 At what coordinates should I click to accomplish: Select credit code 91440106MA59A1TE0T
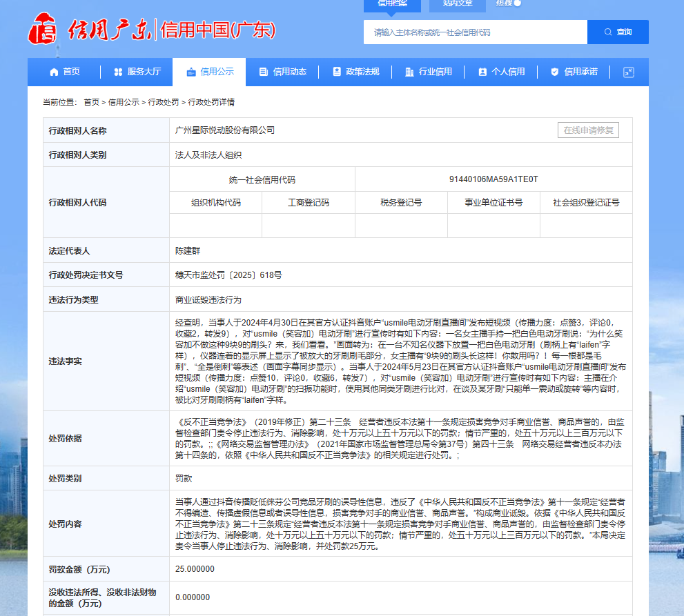pyautogui.click(x=494, y=179)
